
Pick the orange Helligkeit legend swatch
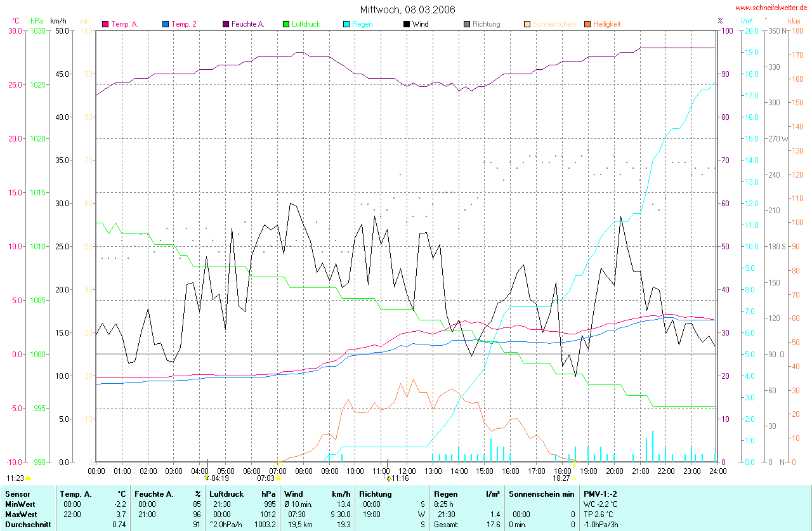point(587,24)
